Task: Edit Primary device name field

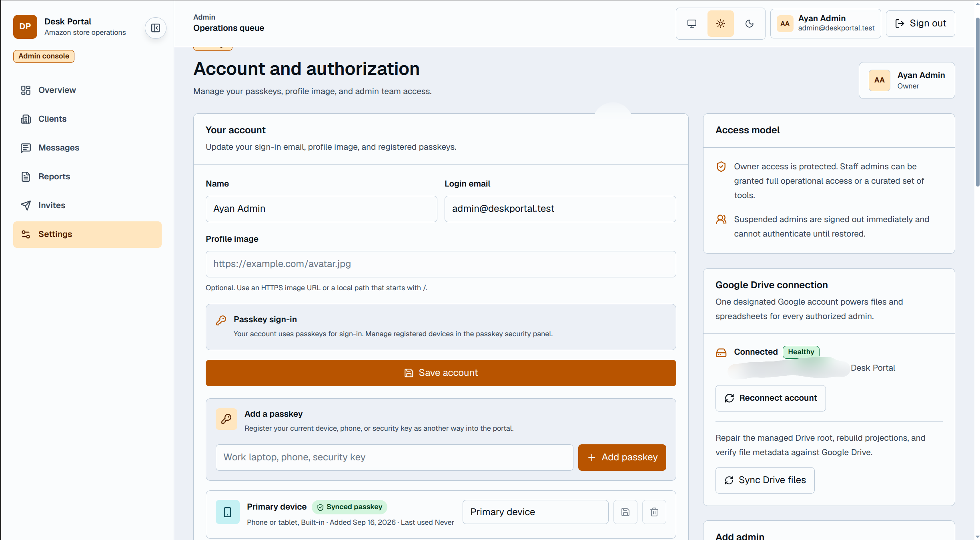Action: click(535, 512)
